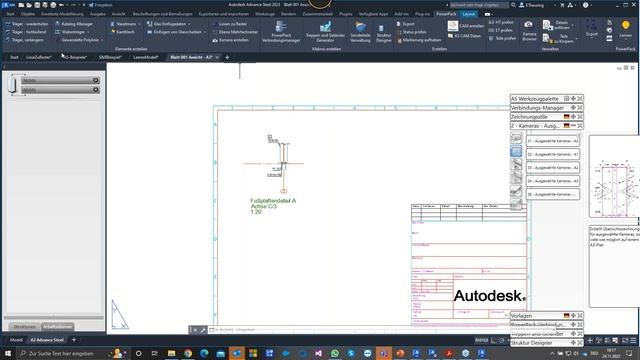Add a new document tab with plus
The width and height of the screenshot is (640, 360).
point(227,58)
